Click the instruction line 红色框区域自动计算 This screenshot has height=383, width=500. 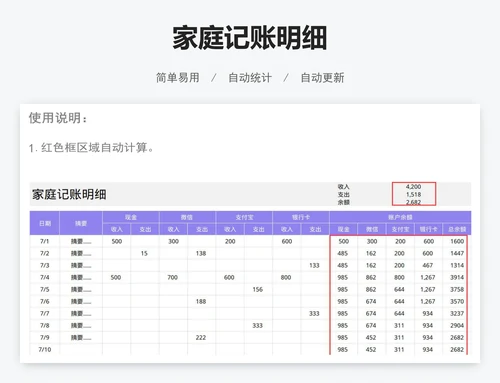(91, 147)
